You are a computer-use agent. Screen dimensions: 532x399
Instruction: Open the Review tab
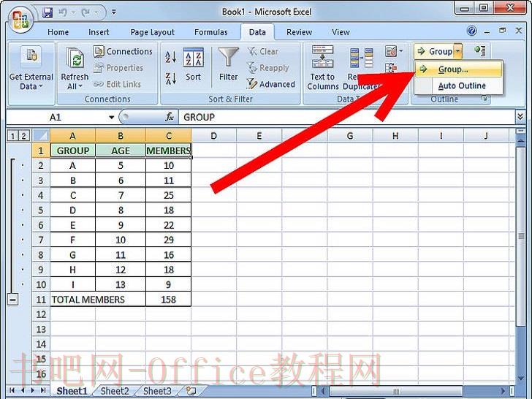point(299,32)
